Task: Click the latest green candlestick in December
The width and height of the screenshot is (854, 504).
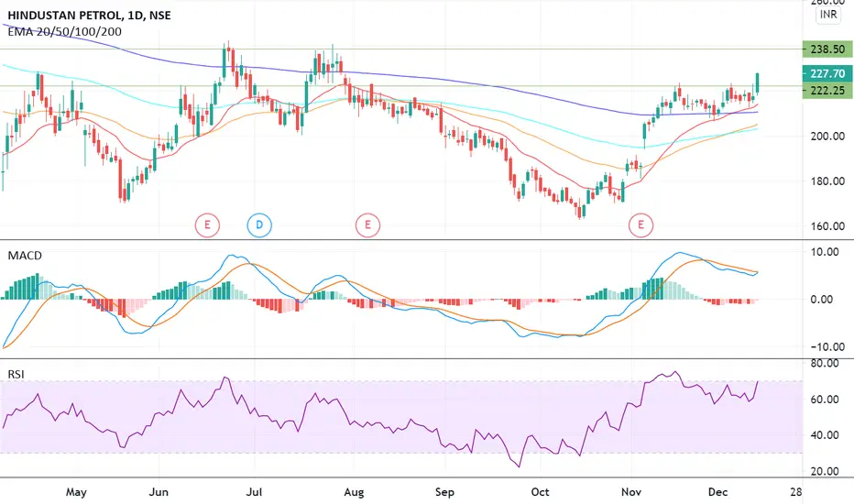Action: [757, 84]
